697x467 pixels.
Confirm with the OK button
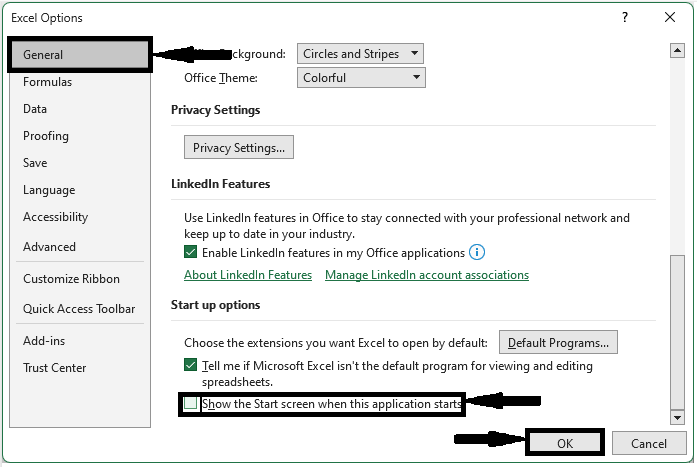click(565, 442)
